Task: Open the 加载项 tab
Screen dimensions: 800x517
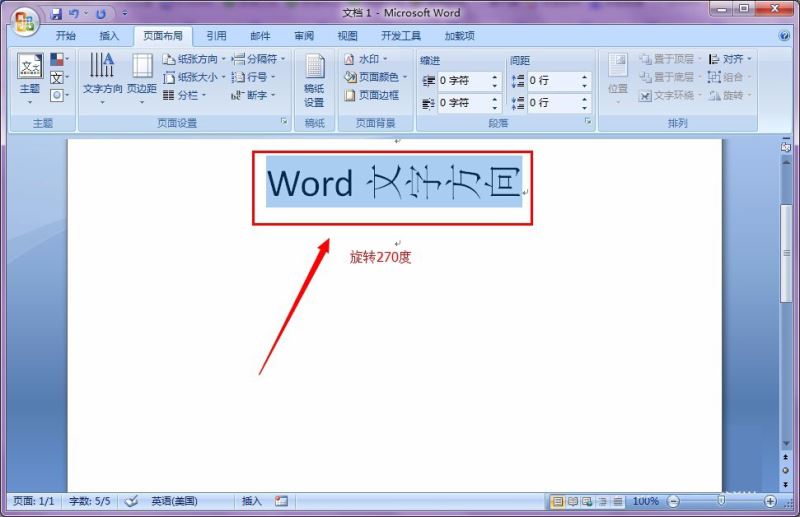Action: 460,36
